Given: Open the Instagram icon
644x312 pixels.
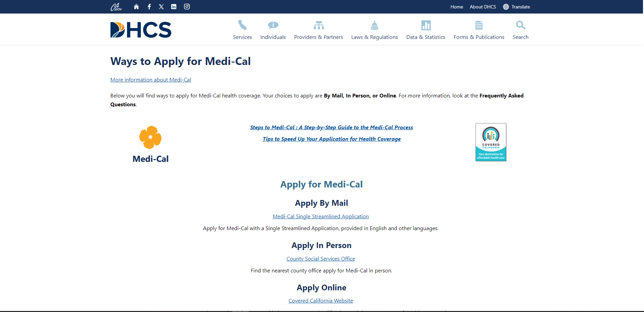Looking at the screenshot, I should click(x=187, y=6).
